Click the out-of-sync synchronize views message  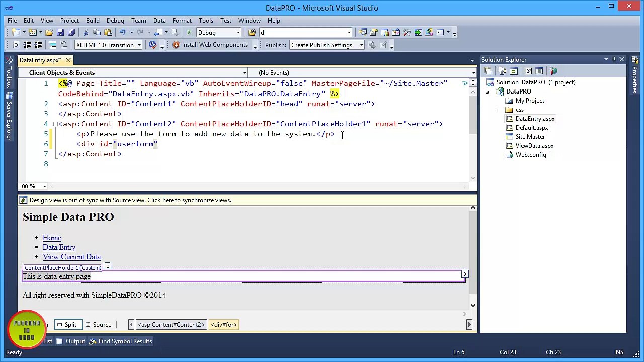click(x=130, y=200)
